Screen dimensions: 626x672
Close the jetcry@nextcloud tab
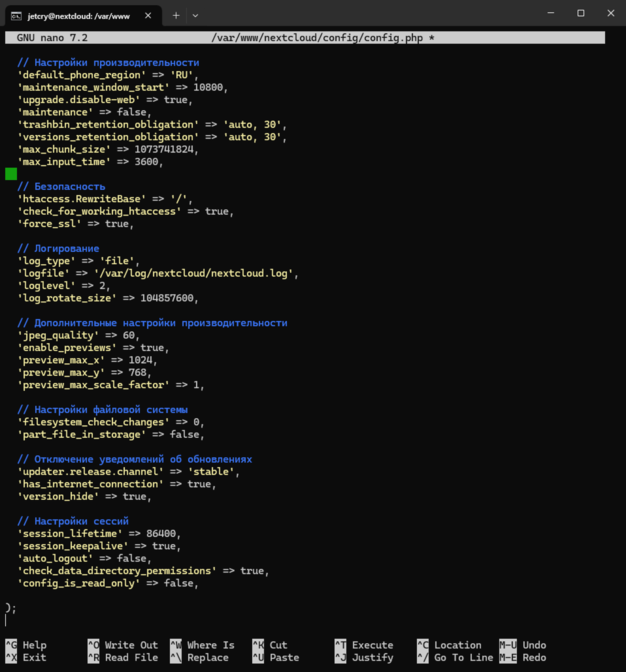point(148,16)
